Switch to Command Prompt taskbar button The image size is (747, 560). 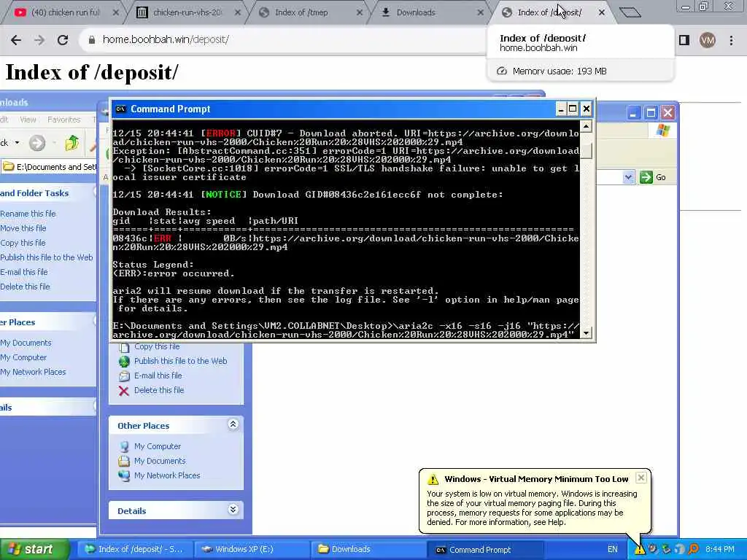tap(485, 550)
